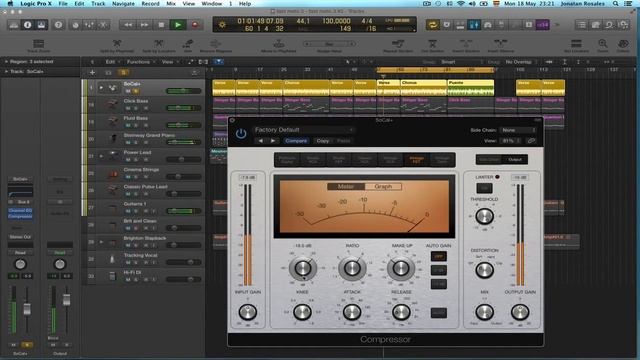Image resolution: width=640 pixels, height=360 pixels.
Task: Click the Output Gain knob
Action: tap(520, 312)
